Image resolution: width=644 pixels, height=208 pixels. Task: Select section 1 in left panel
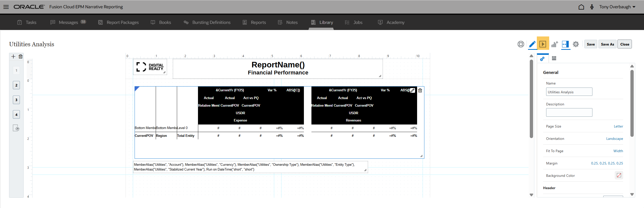pos(16,70)
